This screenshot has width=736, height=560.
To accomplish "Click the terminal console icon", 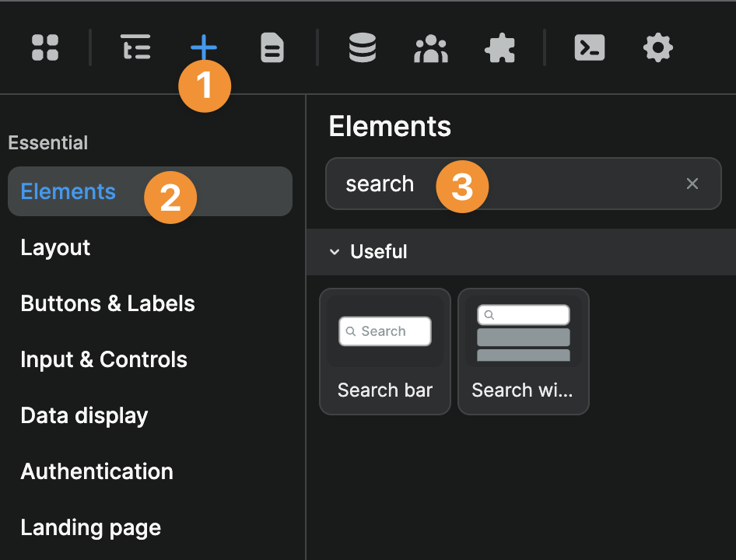I will pyautogui.click(x=589, y=47).
